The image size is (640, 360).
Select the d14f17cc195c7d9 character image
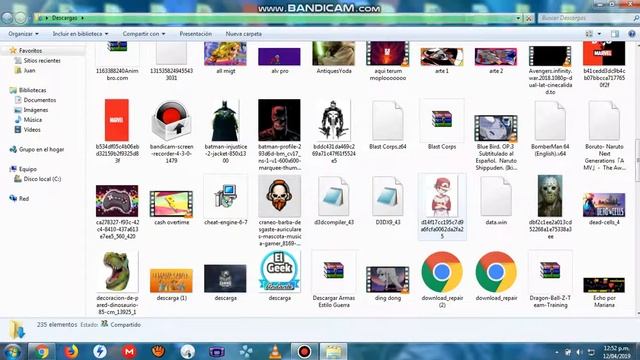[442, 207]
